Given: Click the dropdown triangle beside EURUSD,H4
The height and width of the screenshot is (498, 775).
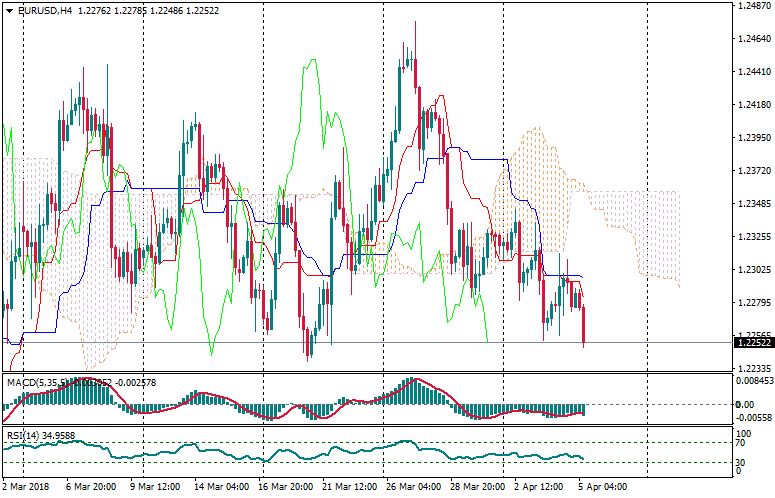Looking at the screenshot, I should (x=9, y=9).
